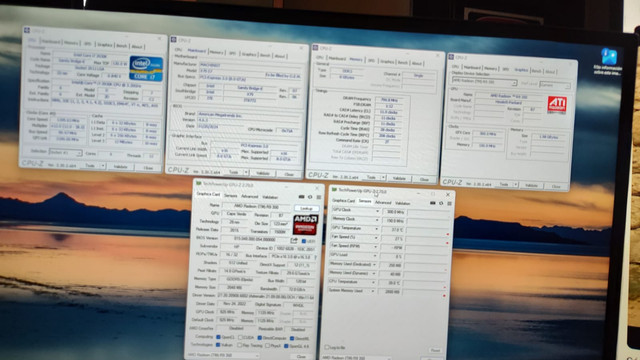Click the GPU Name field in GPU-Z
The image size is (640, 360).
pyautogui.click(x=256, y=206)
